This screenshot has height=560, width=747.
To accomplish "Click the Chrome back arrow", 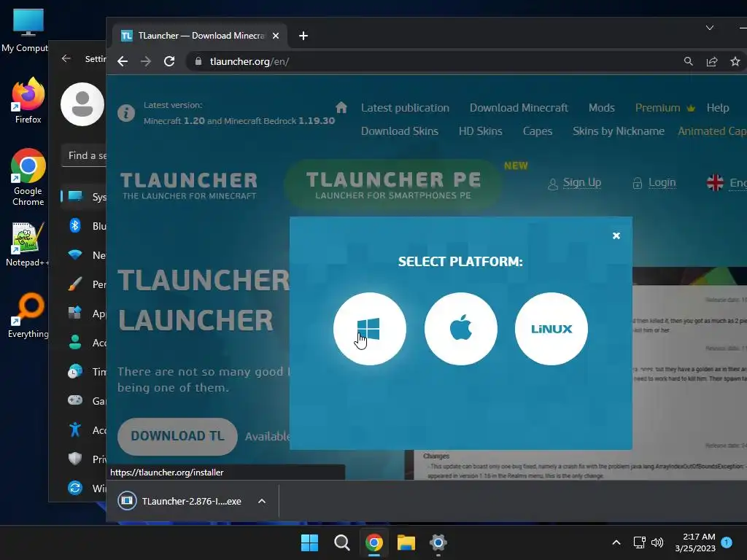I will (x=123, y=61).
